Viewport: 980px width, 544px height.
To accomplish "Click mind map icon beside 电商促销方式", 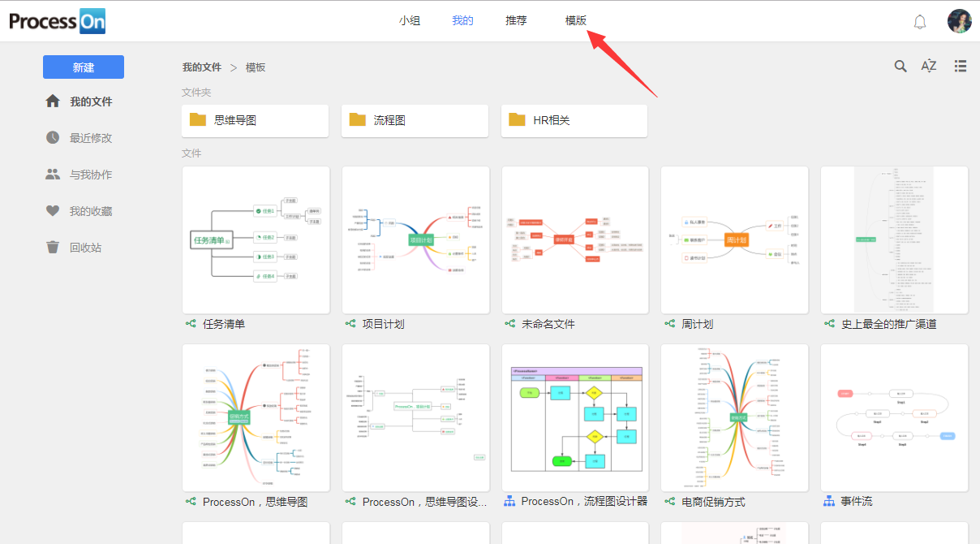I will point(669,502).
